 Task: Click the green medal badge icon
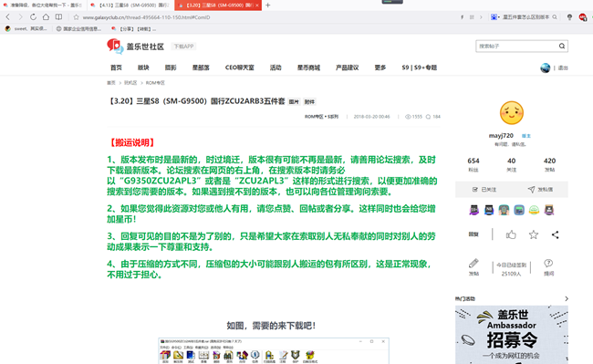pos(534,210)
